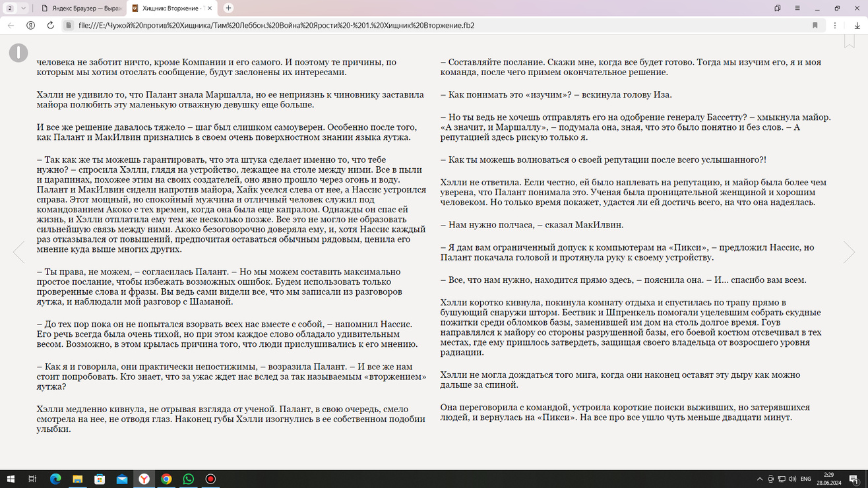
Task: Add bookmark with the page ribbon icon
Action: click(849, 41)
